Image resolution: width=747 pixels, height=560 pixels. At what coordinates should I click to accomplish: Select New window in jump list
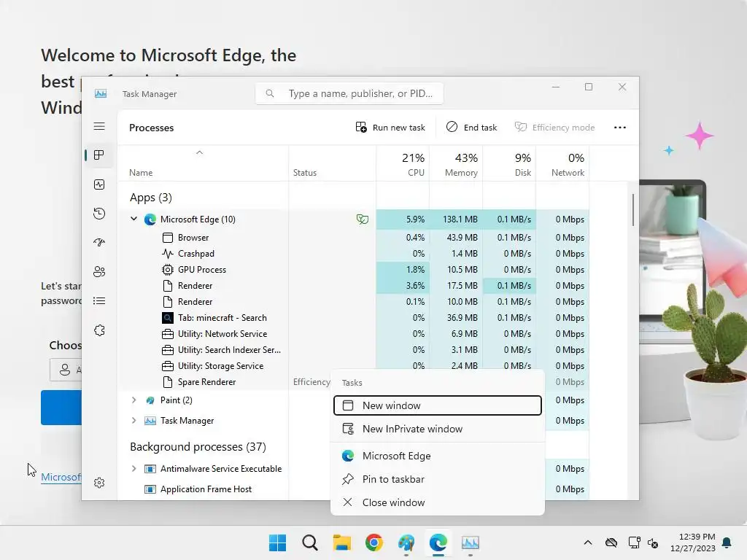438,405
